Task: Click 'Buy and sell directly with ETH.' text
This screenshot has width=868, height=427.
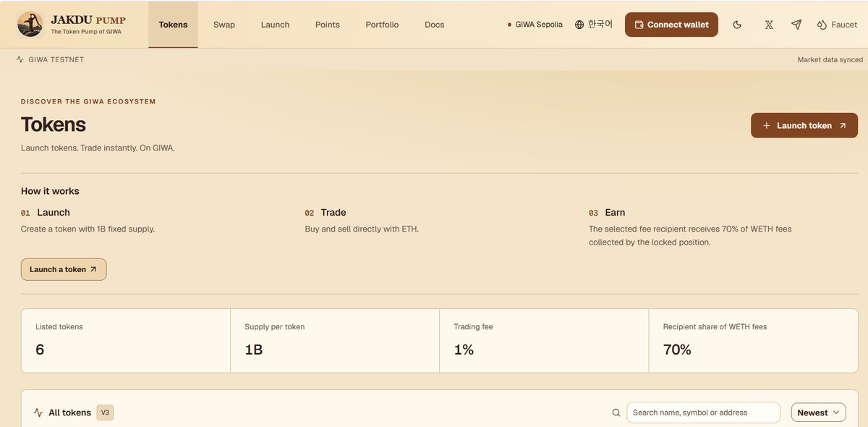Action: tap(362, 229)
